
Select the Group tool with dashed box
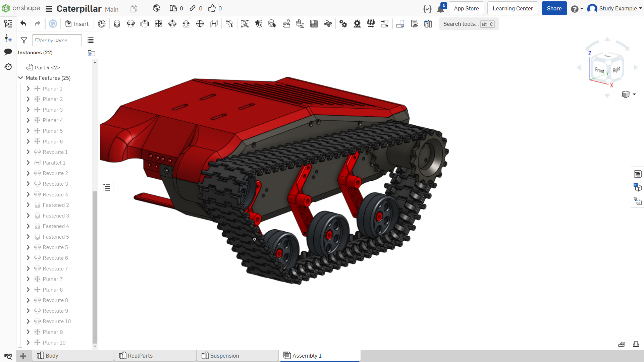pos(245,24)
